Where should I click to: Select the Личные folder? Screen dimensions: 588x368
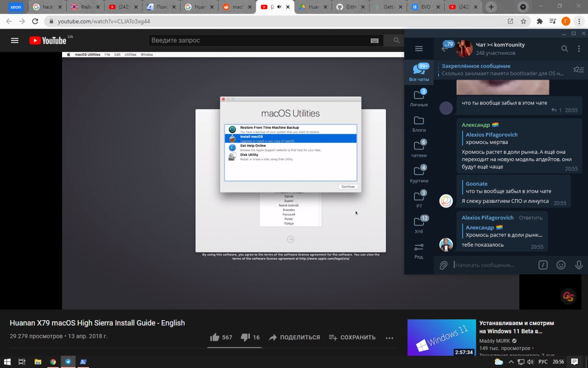419,98
